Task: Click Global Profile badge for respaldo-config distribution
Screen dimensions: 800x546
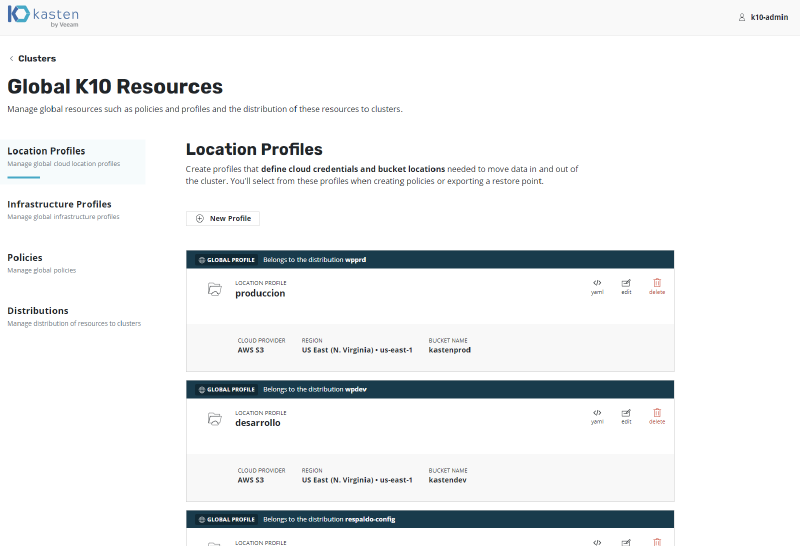Action: 227,519
